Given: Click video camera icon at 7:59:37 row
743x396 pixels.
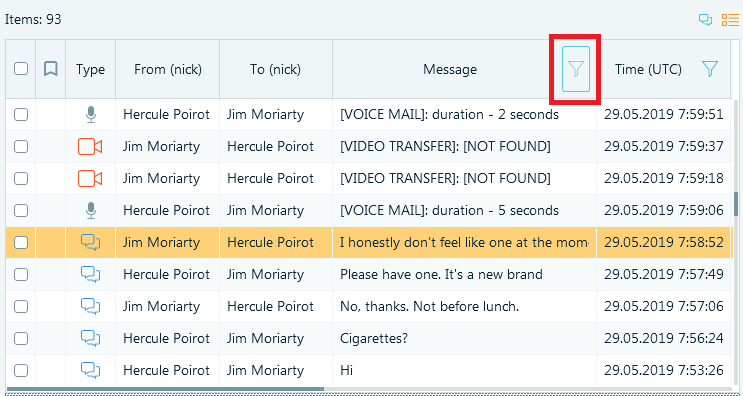Looking at the screenshot, I should pos(90,147).
